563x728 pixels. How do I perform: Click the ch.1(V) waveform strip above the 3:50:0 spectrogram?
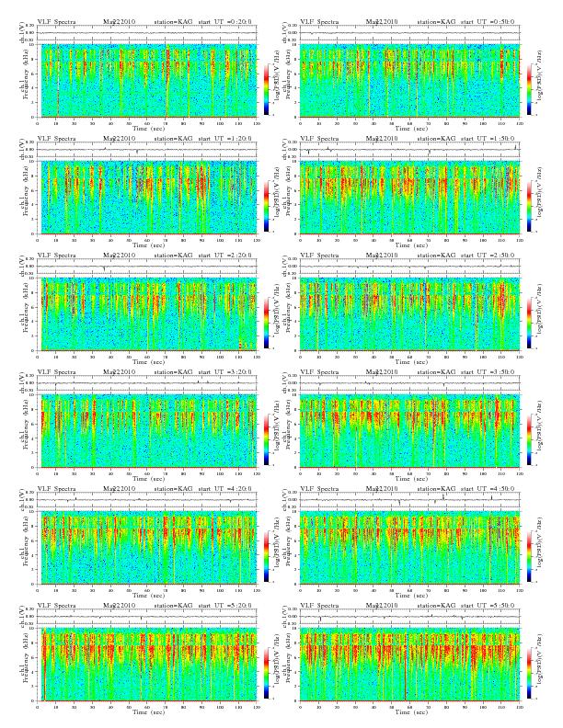[409, 383]
